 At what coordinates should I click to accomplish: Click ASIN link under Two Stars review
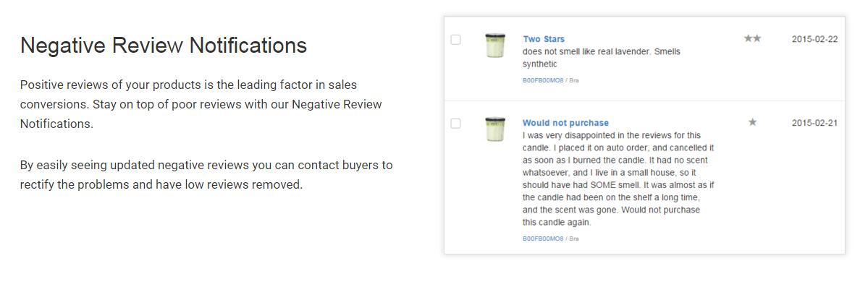click(542, 80)
